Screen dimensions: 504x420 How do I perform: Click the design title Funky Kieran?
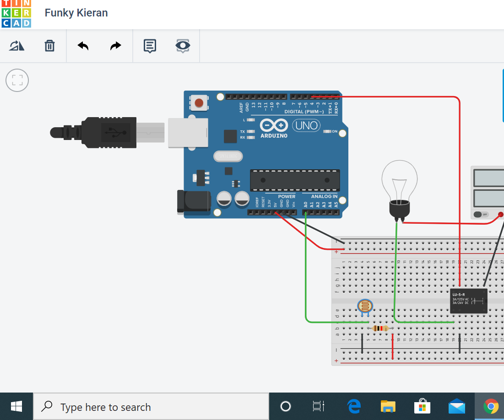coord(76,13)
